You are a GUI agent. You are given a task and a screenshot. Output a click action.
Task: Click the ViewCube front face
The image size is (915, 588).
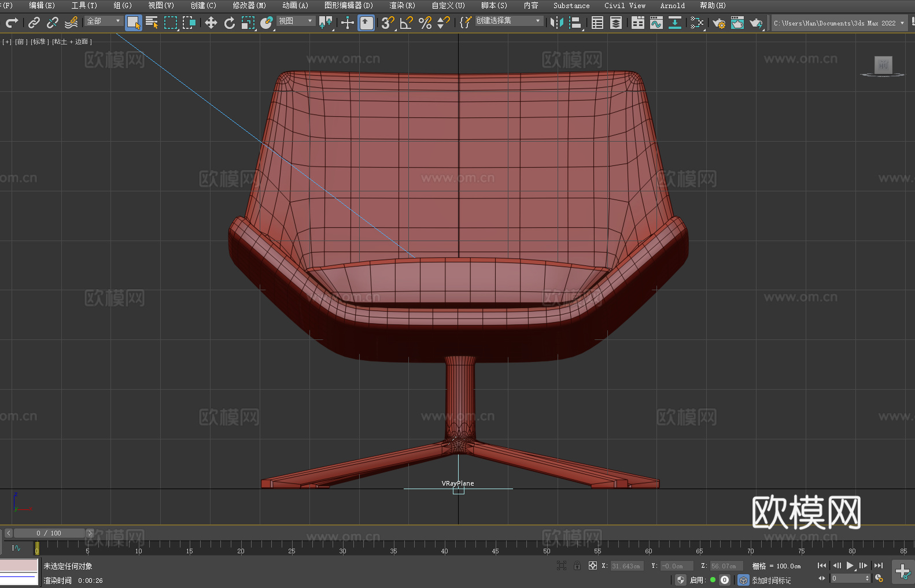click(x=883, y=65)
